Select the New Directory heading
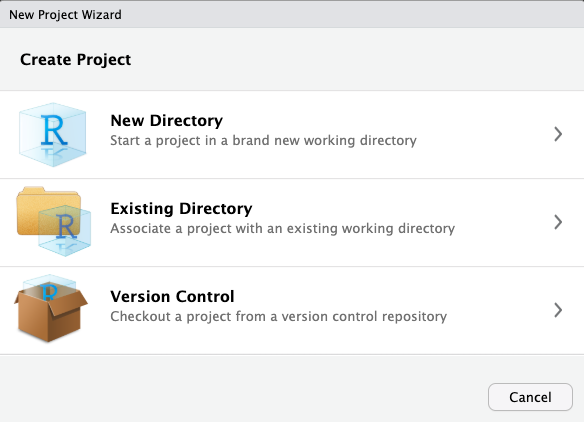This screenshot has width=584, height=422. pyautogui.click(x=166, y=121)
